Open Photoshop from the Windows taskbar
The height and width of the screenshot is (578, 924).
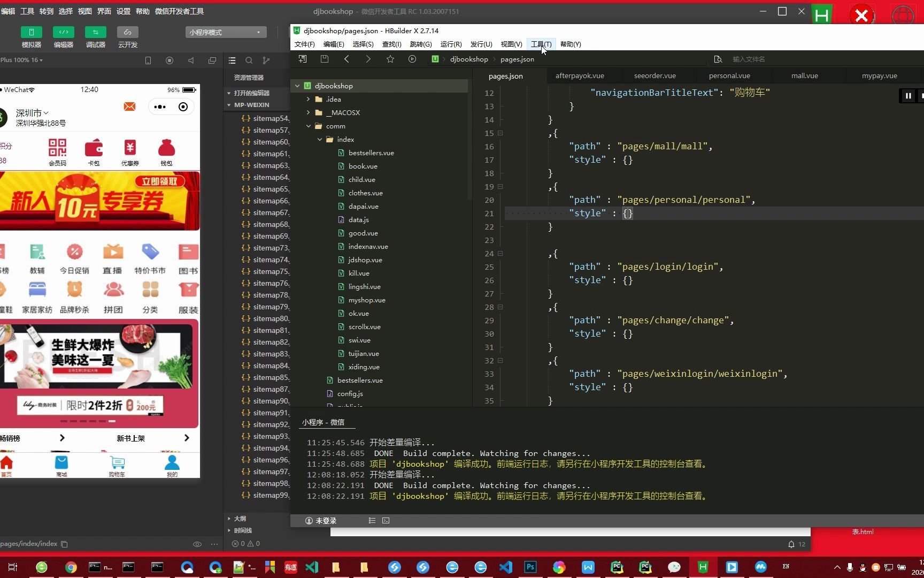pyautogui.click(x=530, y=567)
